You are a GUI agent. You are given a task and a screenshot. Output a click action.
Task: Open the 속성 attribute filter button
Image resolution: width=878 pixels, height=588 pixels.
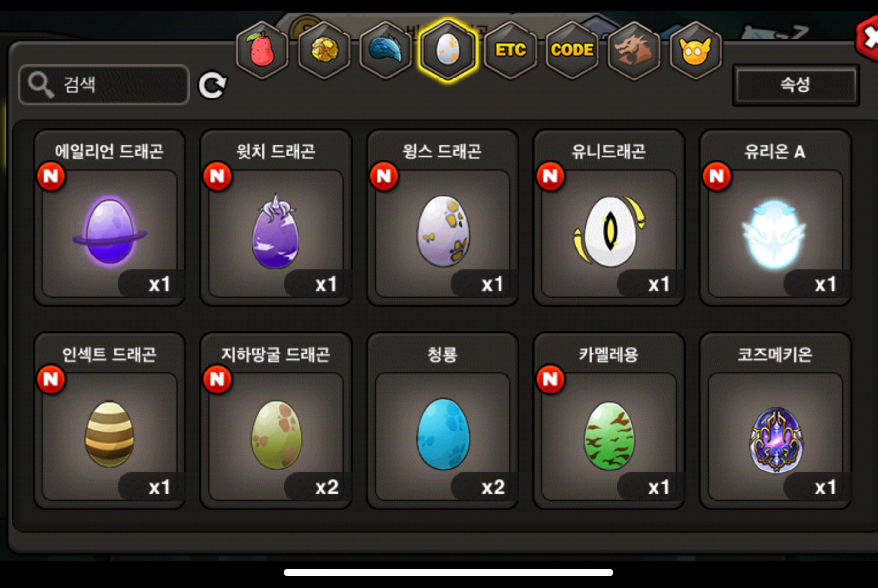tap(796, 85)
